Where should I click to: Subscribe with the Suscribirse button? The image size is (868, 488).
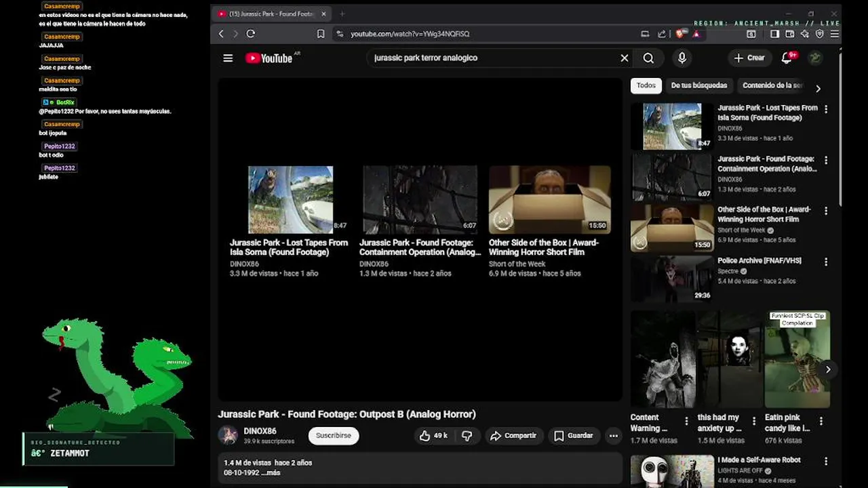pyautogui.click(x=334, y=436)
